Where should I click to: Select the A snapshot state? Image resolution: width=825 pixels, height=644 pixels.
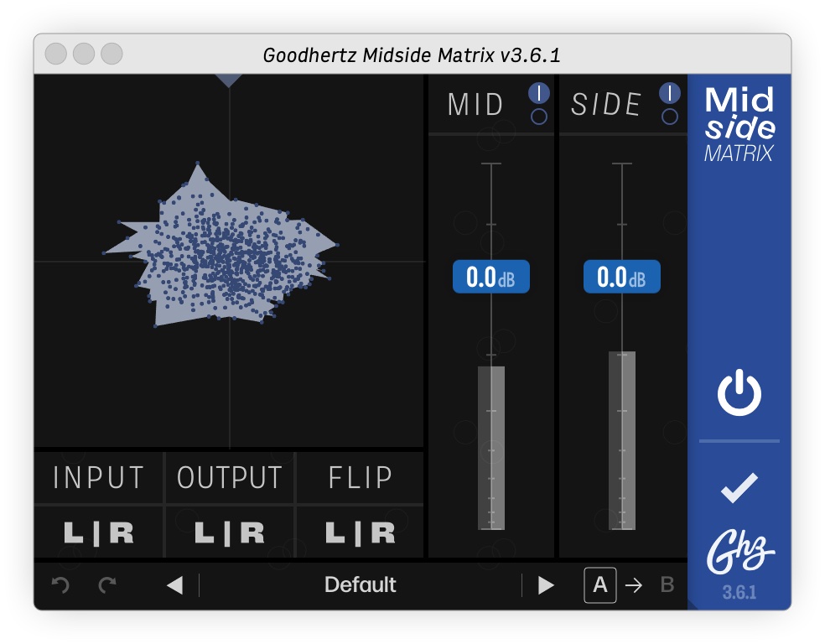(x=599, y=584)
